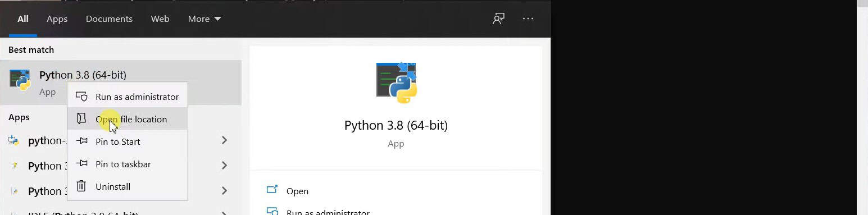This screenshot has height=215, width=868.
Task: Click the Open file location folder icon
Action: point(81,118)
